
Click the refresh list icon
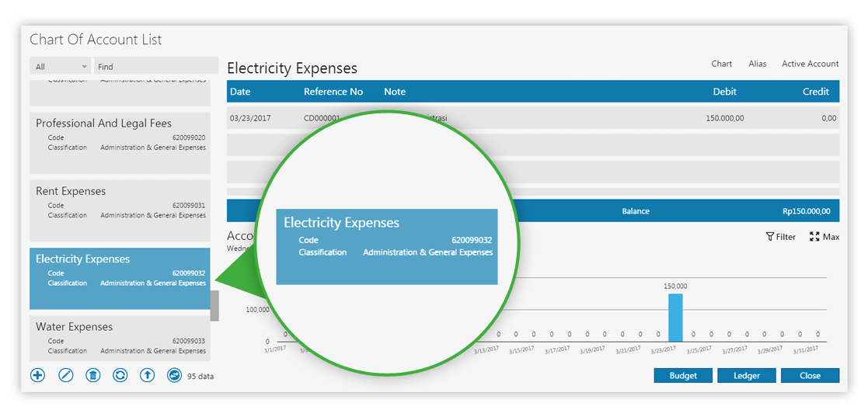pyautogui.click(x=120, y=375)
